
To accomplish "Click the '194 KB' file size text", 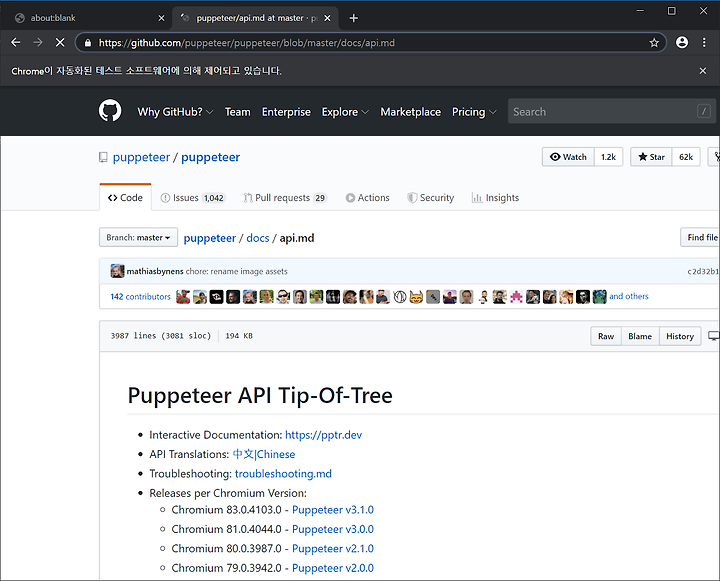I will [239, 336].
